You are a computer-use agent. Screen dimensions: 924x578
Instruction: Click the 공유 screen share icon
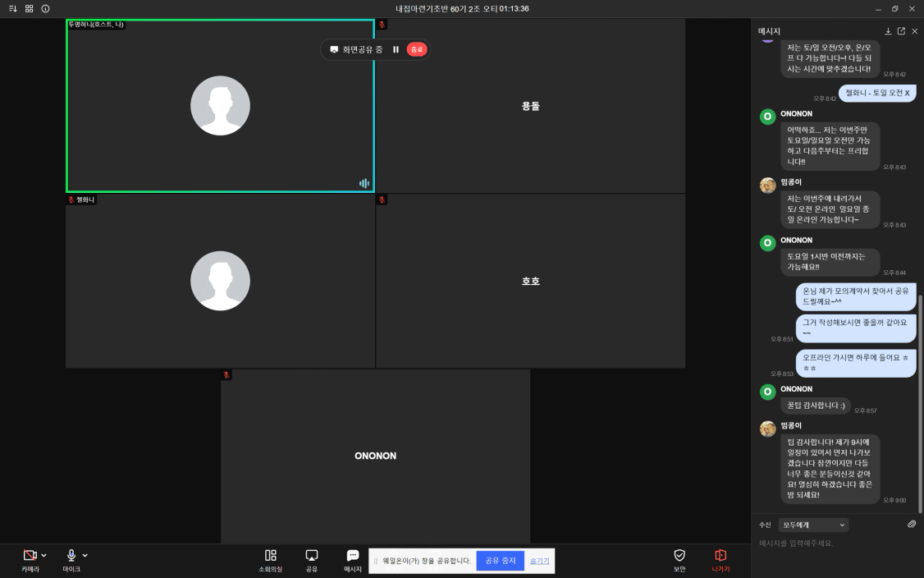pyautogui.click(x=312, y=560)
